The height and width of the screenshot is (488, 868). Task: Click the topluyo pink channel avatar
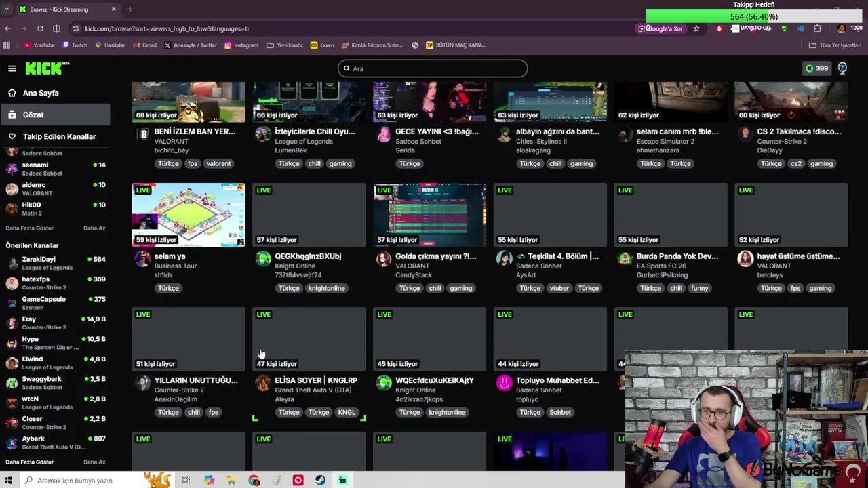point(505,383)
